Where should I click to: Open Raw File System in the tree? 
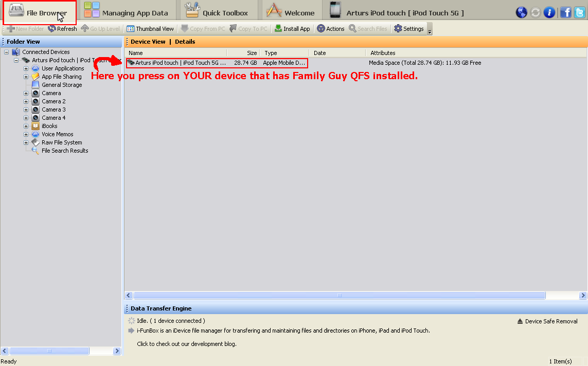62,143
